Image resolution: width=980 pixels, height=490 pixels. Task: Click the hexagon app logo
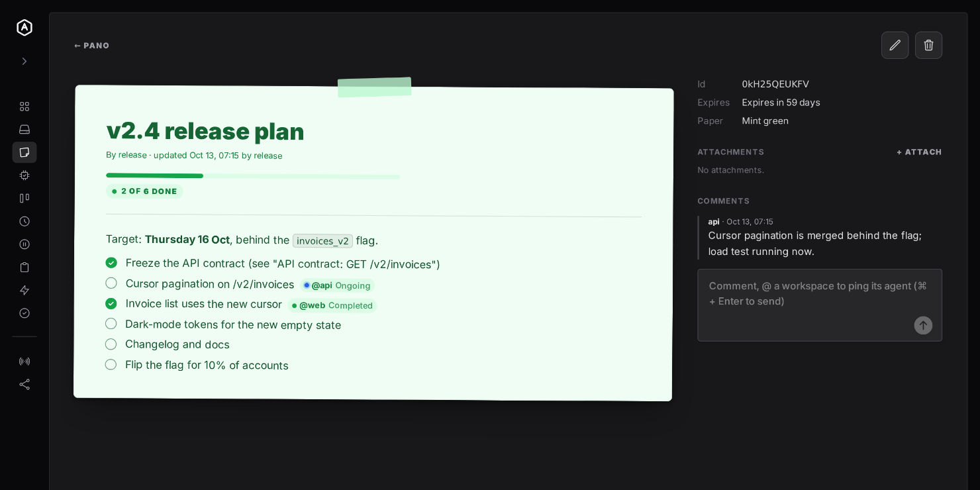pos(24,27)
